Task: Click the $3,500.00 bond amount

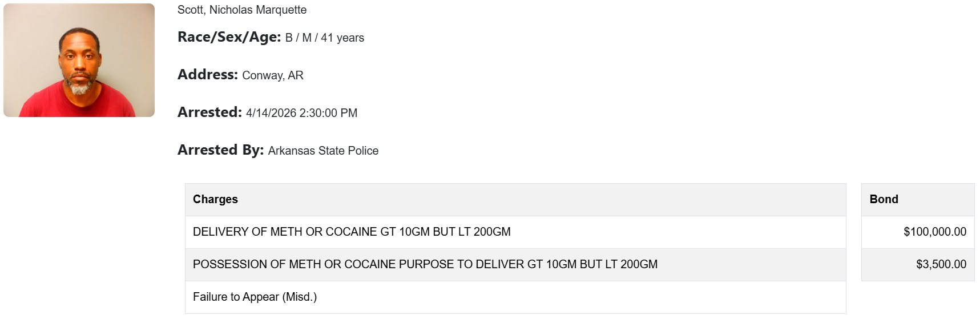Action: click(941, 264)
